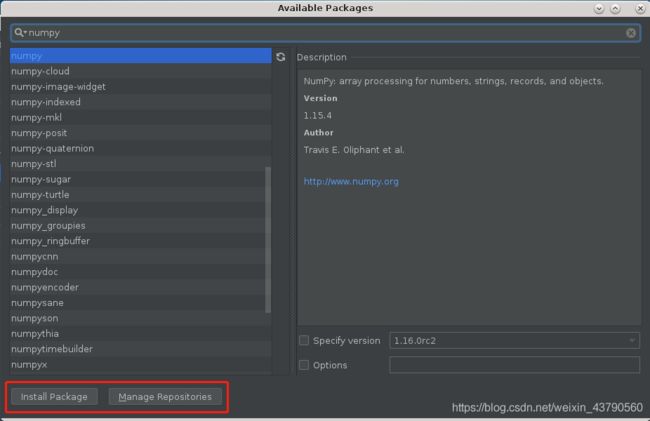Viewport: 650px width, 421px height.
Task: Select the numpy-mkl entry
Action: click(141, 117)
